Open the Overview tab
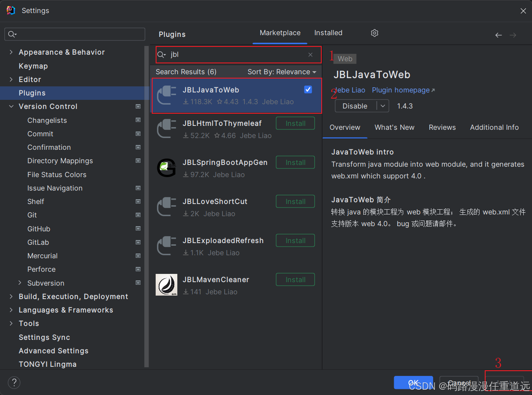The width and height of the screenshot is (532, 395). (345, 127)
